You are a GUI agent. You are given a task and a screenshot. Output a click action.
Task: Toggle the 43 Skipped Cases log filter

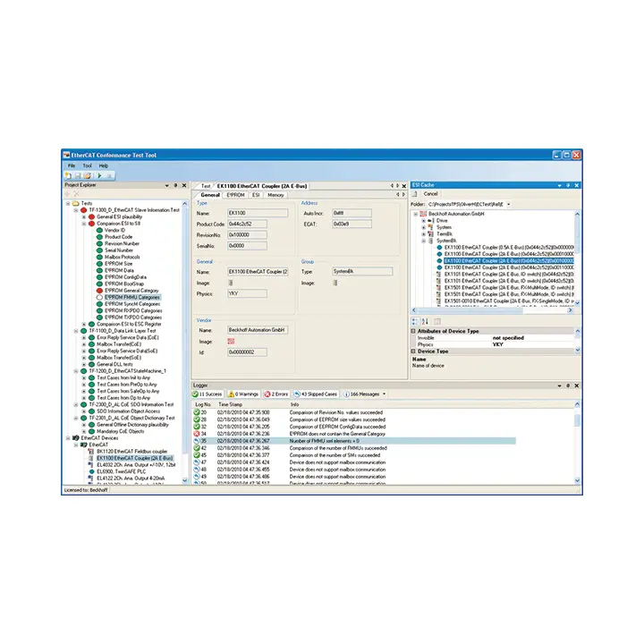click(x=316, y=394)
